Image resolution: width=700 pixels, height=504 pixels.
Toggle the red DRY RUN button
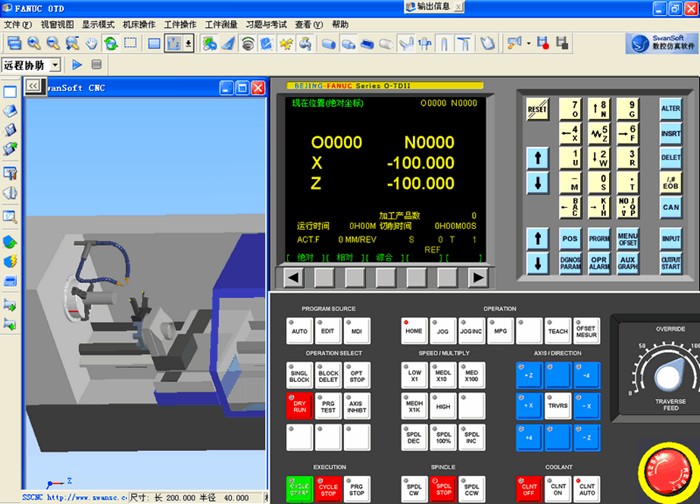(x=299, y=406)
